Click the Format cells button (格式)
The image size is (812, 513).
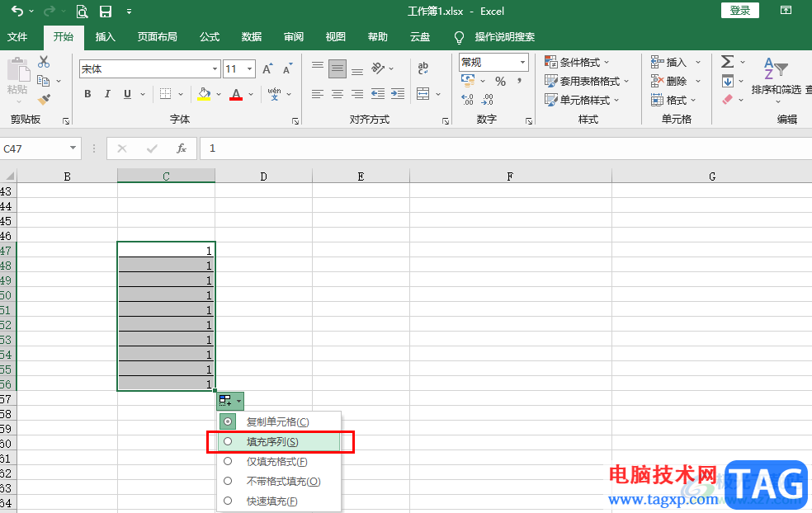673,100
